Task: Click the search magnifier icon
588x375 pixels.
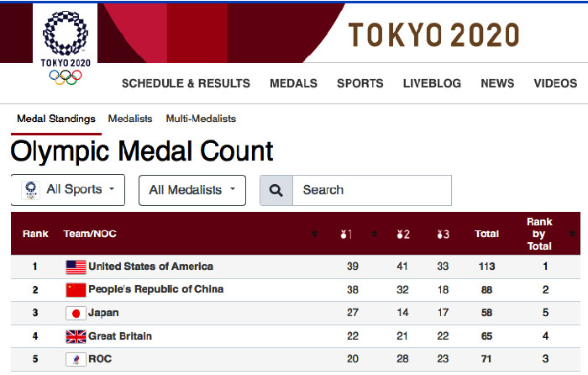Action: coord(276,190)
